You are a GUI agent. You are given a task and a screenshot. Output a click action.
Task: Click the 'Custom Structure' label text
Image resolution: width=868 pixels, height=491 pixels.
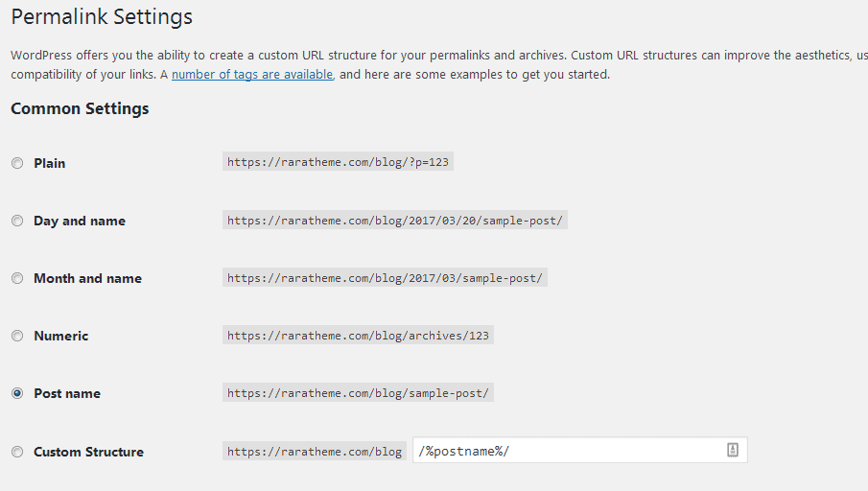coord(88,452)
